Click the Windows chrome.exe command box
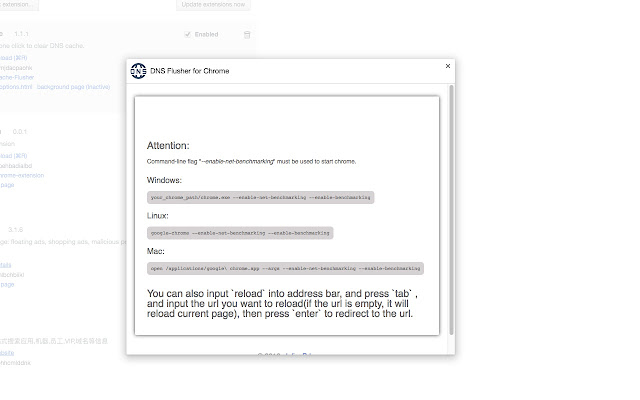The width and height of the screenshot is (640, 400). coord(260,198)
